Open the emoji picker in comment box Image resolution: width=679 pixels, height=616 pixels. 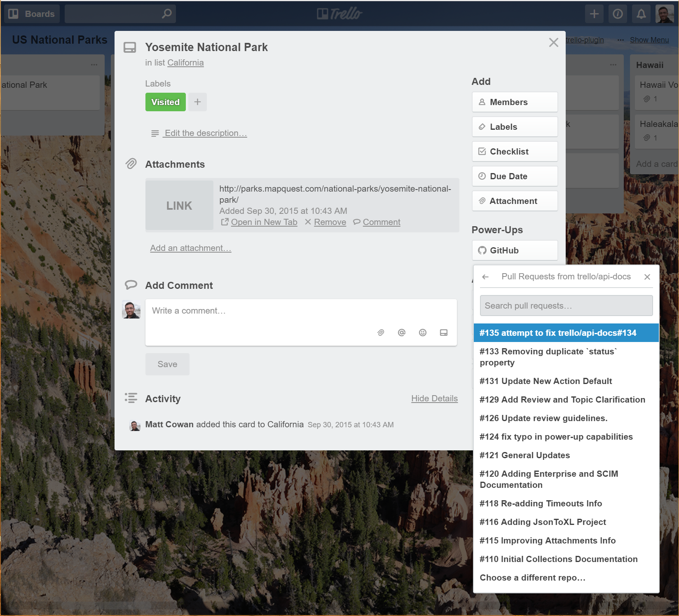(423, 333)
